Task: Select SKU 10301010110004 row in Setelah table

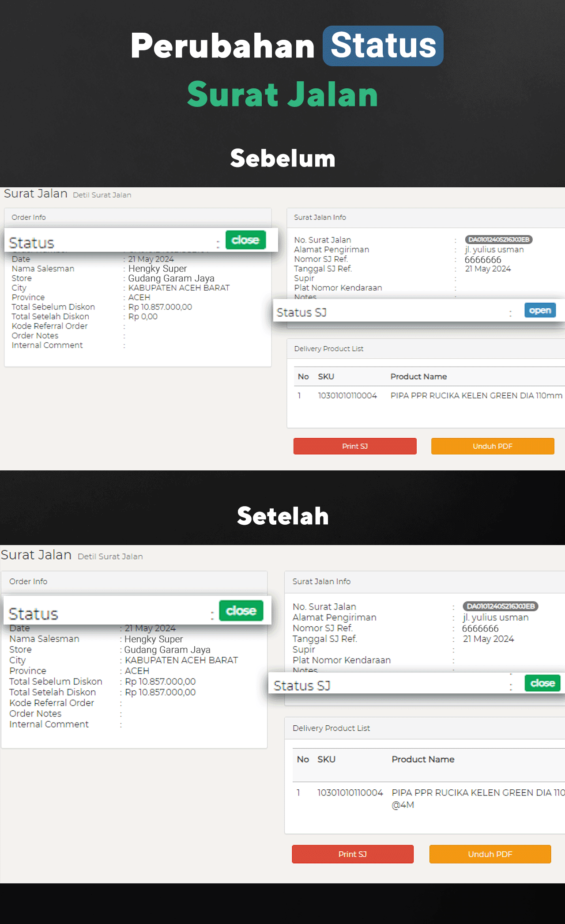Action: point(350,793)
